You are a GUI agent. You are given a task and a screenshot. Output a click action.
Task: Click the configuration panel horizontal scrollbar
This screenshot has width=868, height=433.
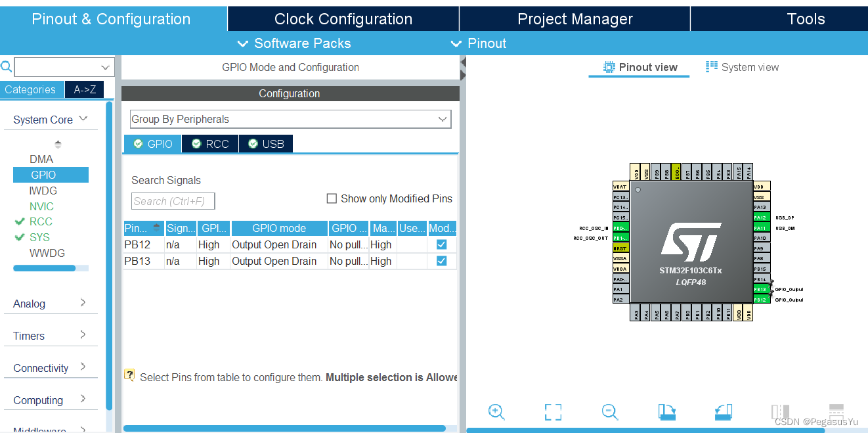[284, 428]
